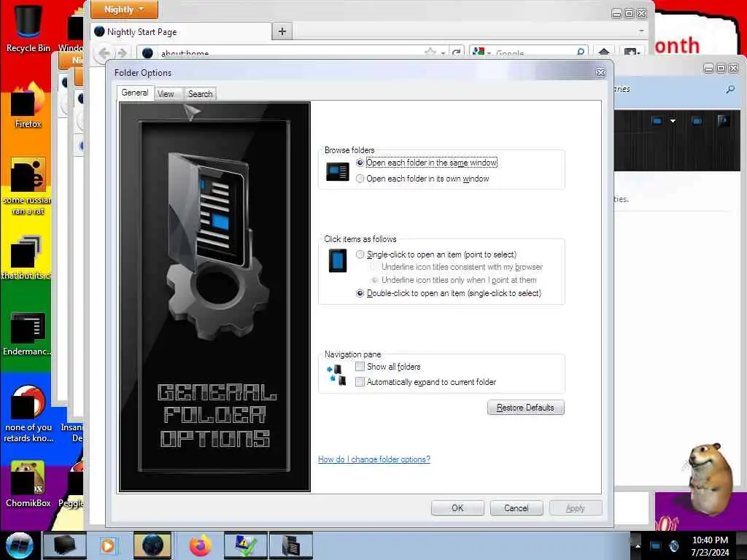The width and height of the screenshot is (747, 560).
Task: Switch to the Search tab
Action: click(200, 94)
